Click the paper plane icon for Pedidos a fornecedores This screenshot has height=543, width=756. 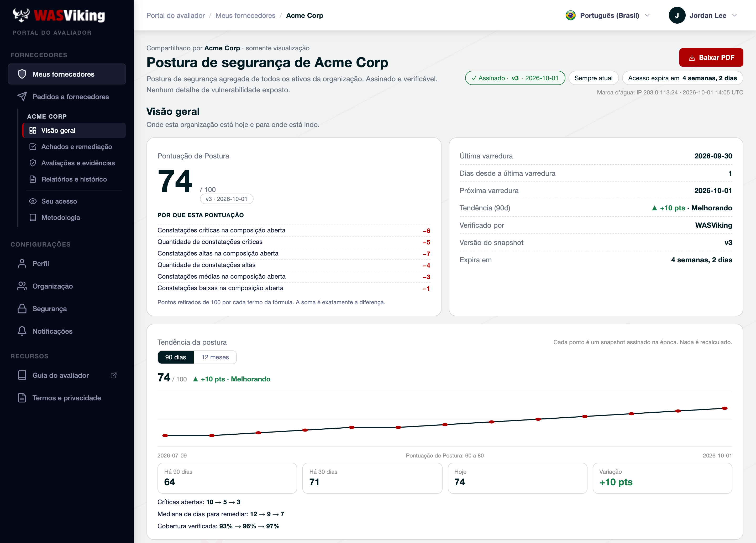[22, 97]
